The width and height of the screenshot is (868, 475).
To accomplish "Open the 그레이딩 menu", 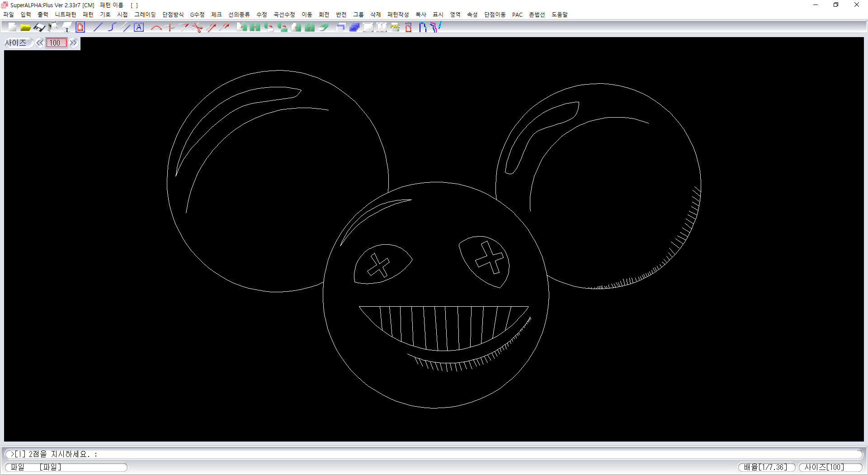I will [145, 14].
